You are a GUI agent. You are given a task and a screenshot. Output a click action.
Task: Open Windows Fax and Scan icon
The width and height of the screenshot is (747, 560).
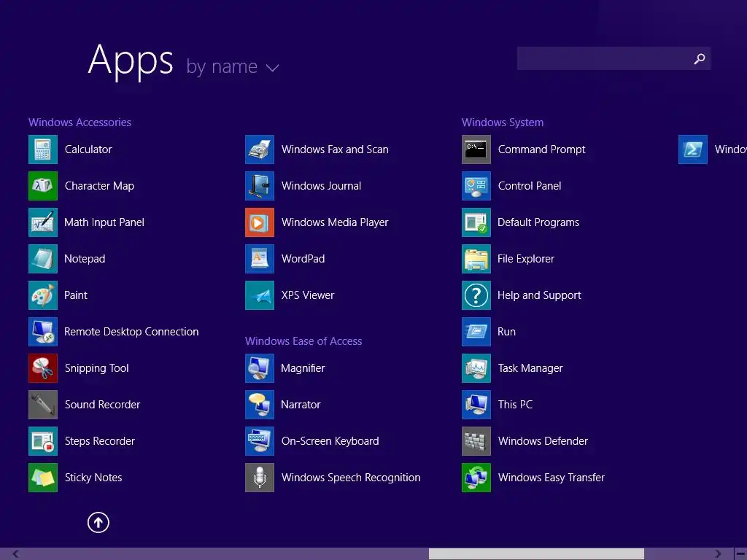260,149
